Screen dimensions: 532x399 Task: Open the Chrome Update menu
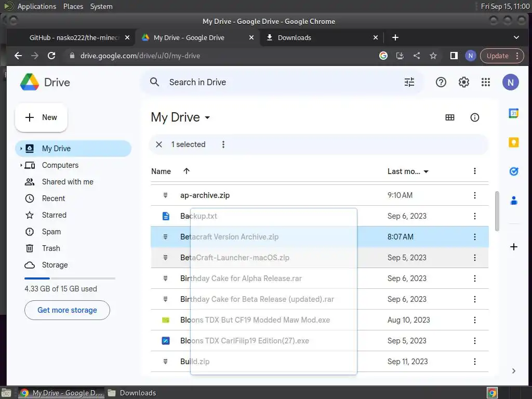point(502,56)
